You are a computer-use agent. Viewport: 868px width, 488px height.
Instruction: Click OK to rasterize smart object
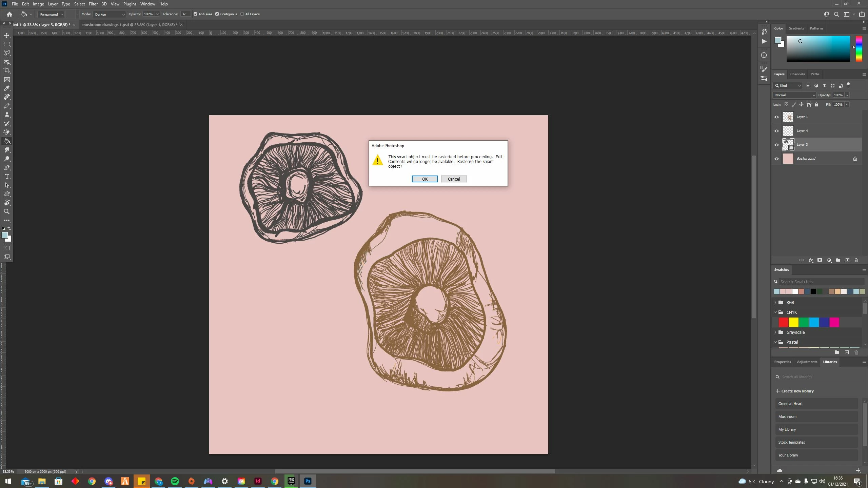[x=425, y=179]
